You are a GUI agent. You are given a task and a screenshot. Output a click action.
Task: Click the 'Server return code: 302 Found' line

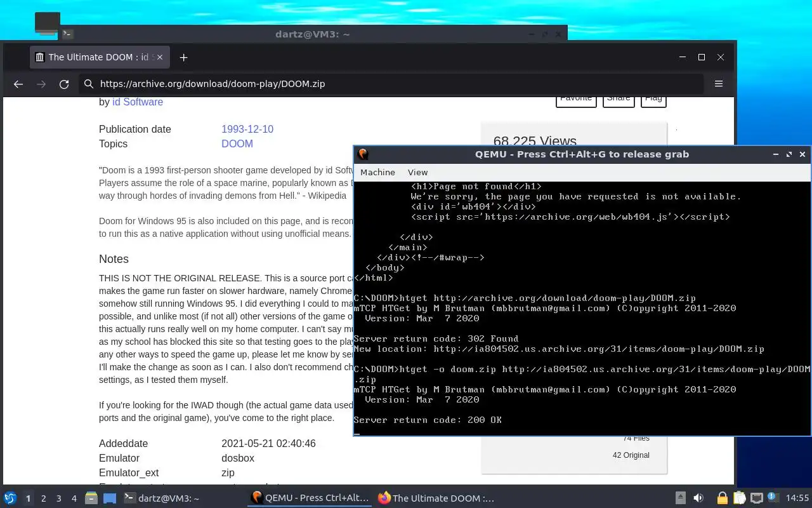tap(436, 338)
